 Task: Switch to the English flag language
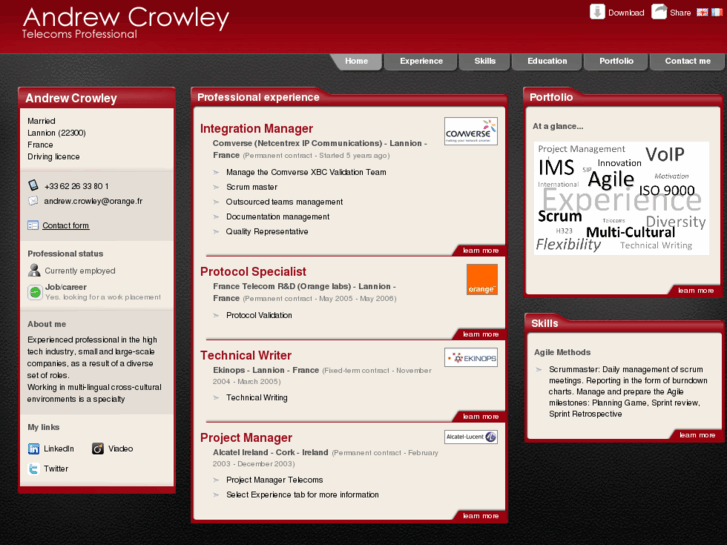(702, 13)
